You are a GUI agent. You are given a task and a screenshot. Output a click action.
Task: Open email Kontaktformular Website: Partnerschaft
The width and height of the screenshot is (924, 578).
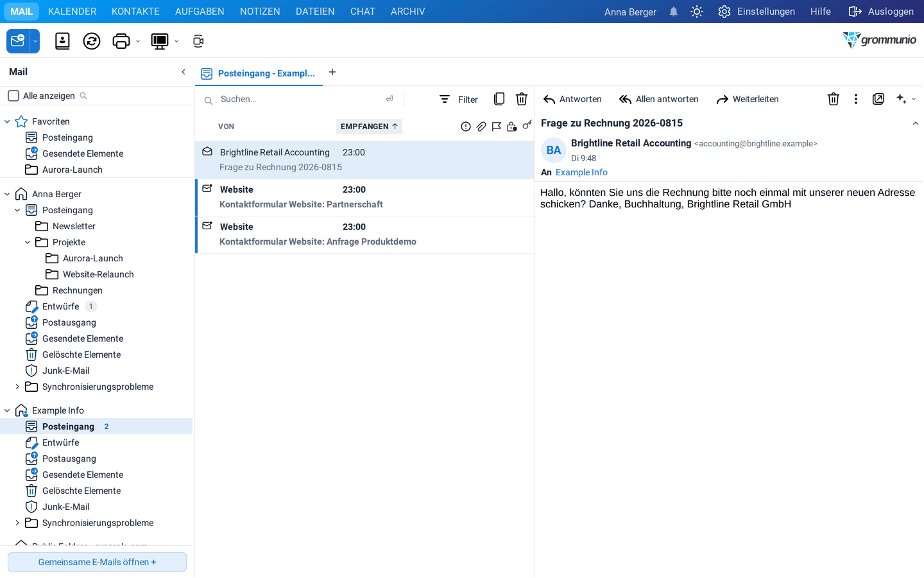tap(364, 197)
